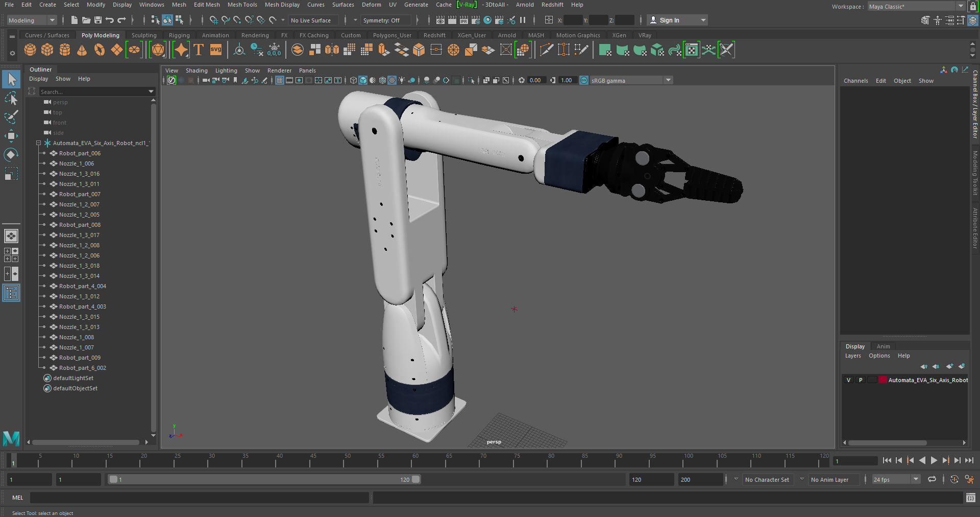Image resolution: width=980 pixels, height=517 pixels.
Task: Activate the Scale tool in toolbox
Action: (11, 174)
